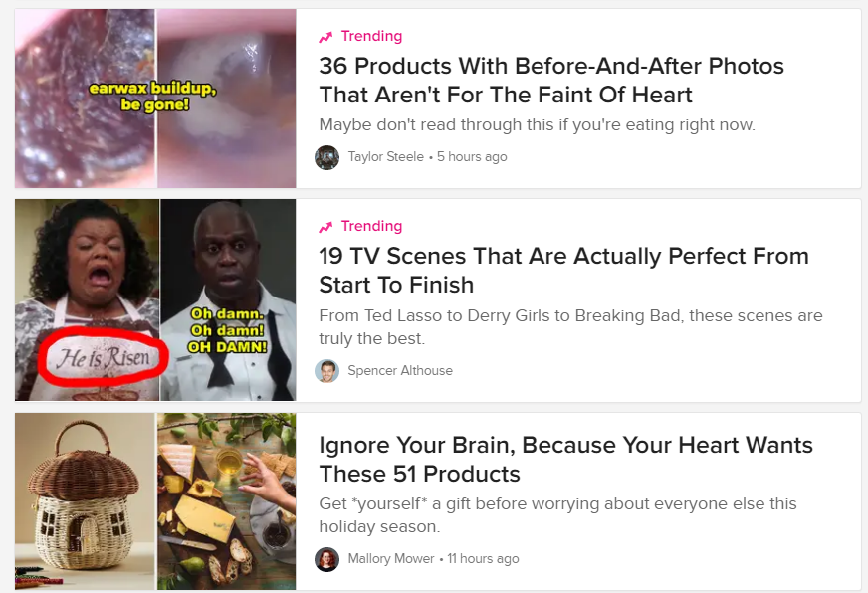
Task: Open Taylor Steele's author avatar
Action: (x=326, y=157)
